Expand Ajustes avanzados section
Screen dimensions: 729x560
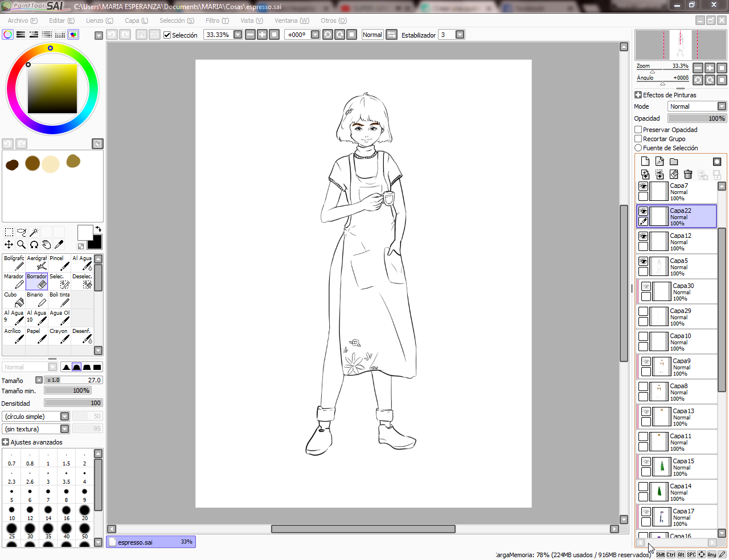[x=6, y=442]
